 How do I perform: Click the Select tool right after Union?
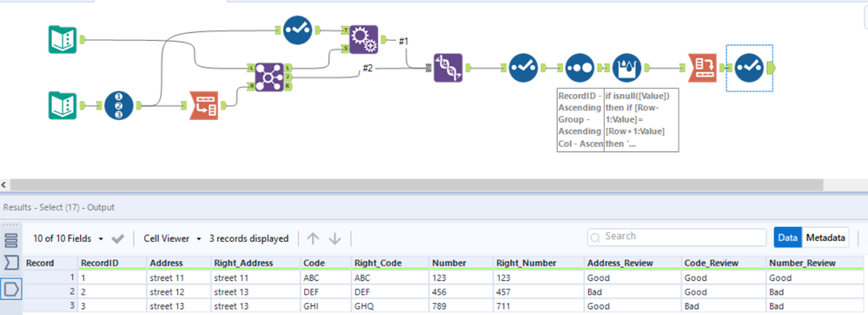coord(523,68)
